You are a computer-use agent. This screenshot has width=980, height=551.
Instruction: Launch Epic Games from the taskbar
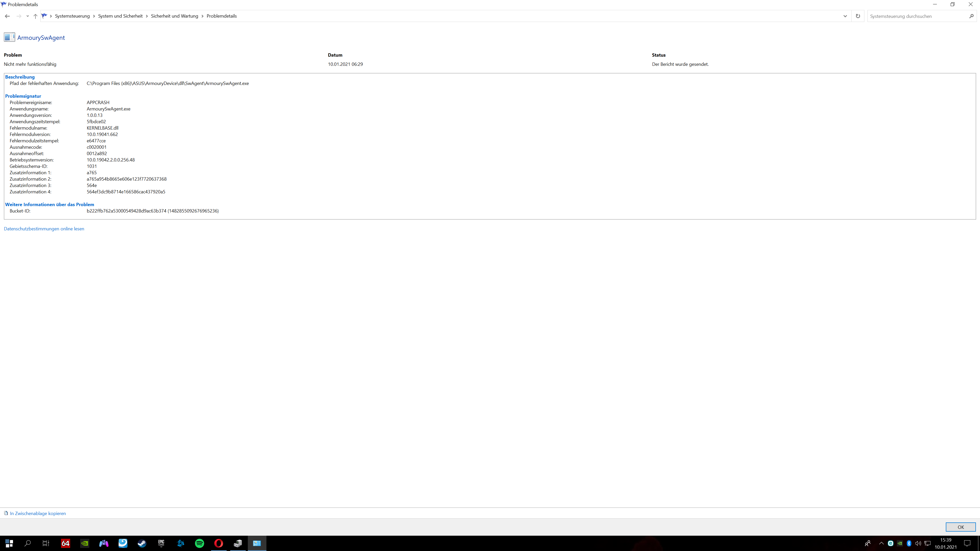coord(161,543)
